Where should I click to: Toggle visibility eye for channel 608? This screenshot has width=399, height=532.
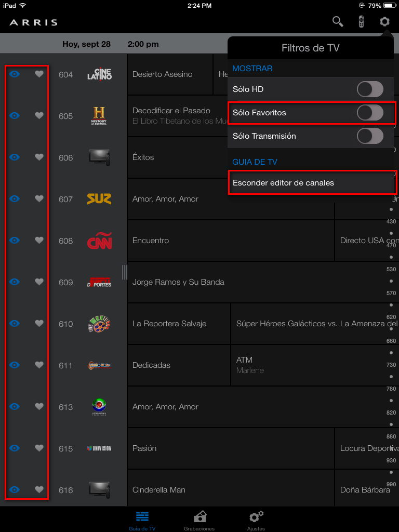(14, 240)
